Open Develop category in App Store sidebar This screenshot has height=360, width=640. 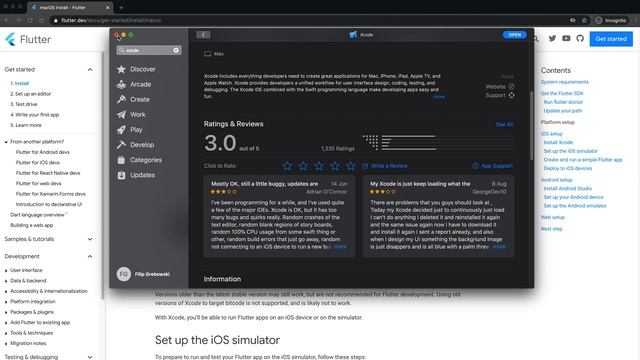point(135,145)
